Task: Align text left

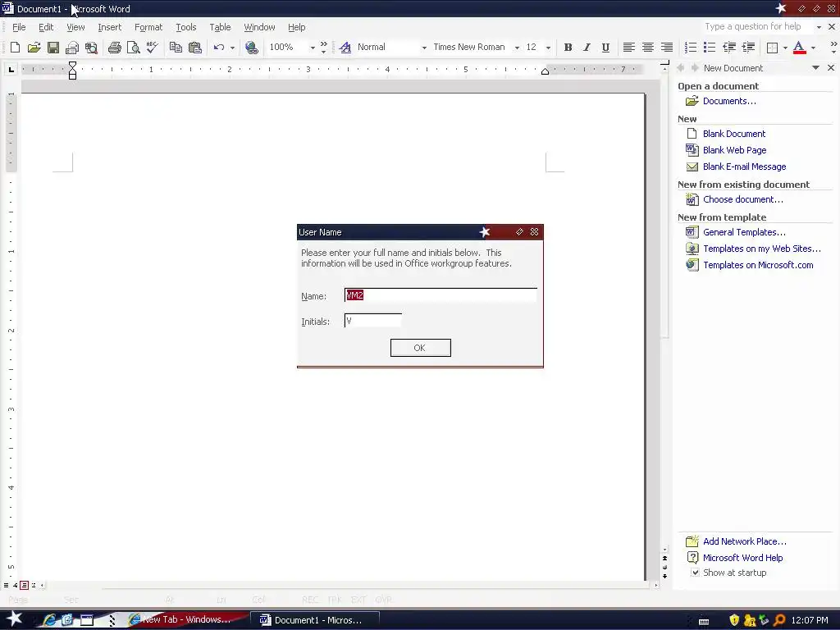Action: click(629, 47)
